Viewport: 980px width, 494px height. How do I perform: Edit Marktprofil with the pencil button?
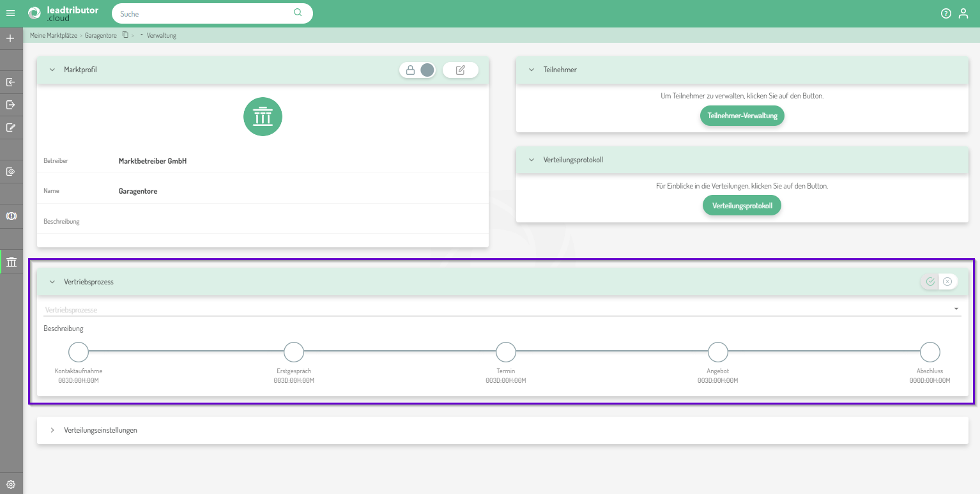click(x=460, y=70)
